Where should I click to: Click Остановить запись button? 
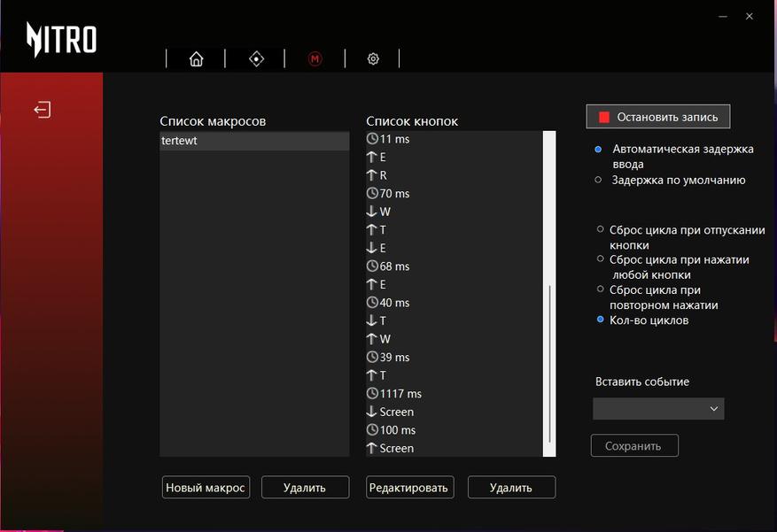point(658,117)
